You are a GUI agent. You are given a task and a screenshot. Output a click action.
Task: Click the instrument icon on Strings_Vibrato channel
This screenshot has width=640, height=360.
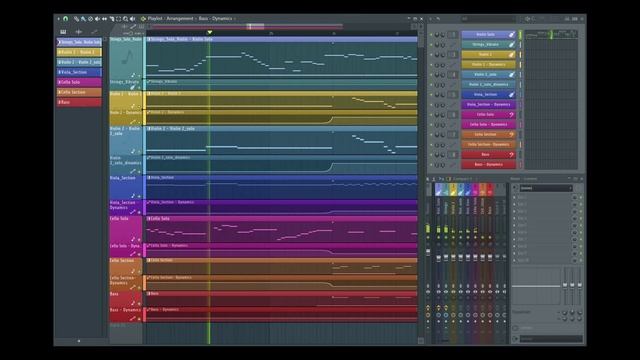click(511, 44)
